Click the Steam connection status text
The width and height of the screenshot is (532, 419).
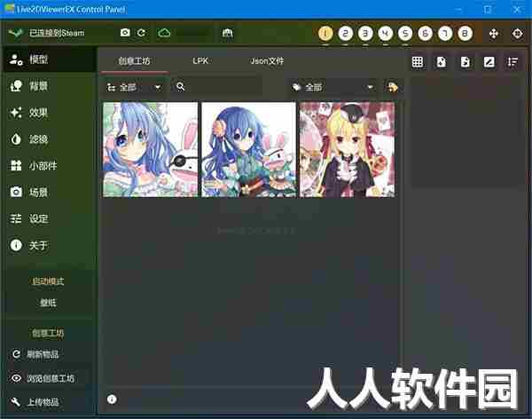point(57,33)
